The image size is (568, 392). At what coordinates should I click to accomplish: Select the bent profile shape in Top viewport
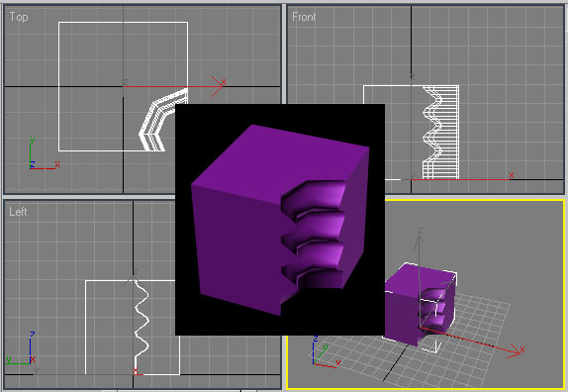pos(163,120)
